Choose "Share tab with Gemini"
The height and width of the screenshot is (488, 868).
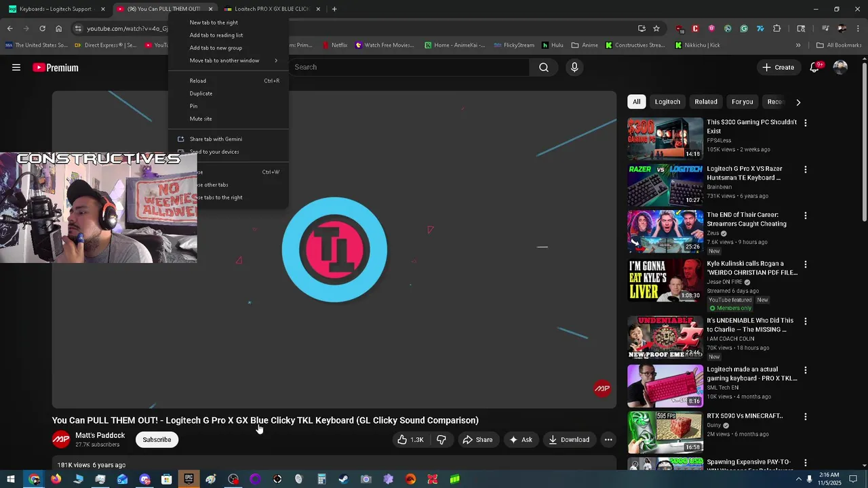229,139
